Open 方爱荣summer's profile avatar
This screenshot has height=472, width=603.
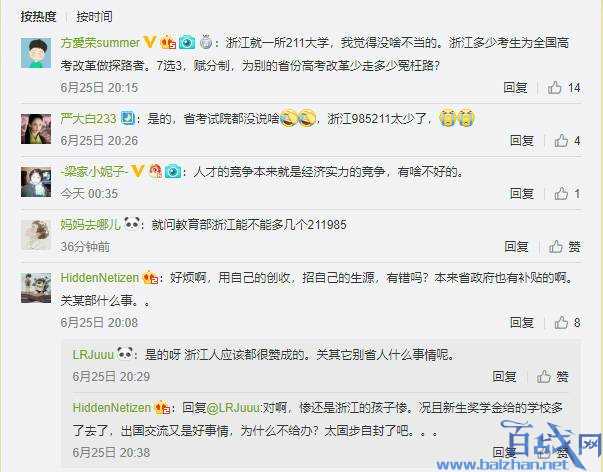pyautogui.click(x=36, y=53)
